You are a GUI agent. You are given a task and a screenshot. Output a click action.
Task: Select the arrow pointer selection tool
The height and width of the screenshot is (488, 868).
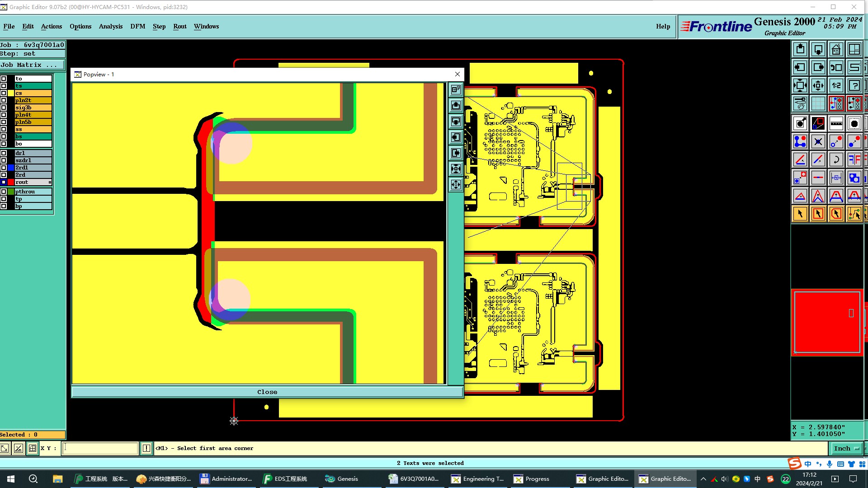pos(800,214)
